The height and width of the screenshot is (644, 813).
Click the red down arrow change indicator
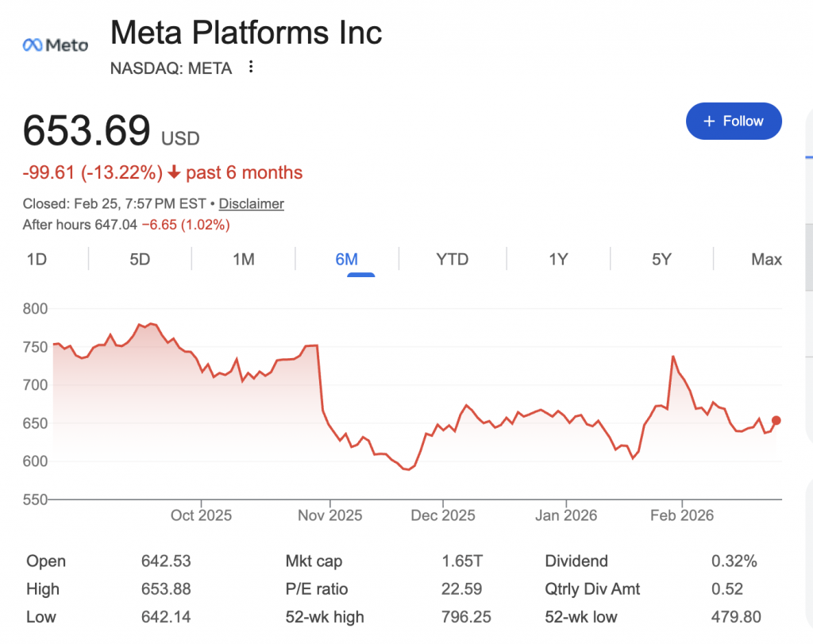[x=175, y=173]
